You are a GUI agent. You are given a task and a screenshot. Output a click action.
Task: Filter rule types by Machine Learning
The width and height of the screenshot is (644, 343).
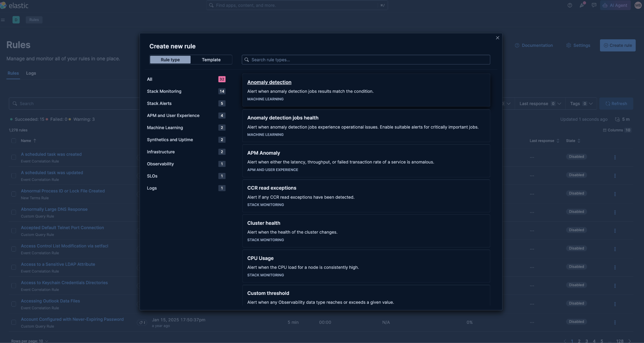186,128
